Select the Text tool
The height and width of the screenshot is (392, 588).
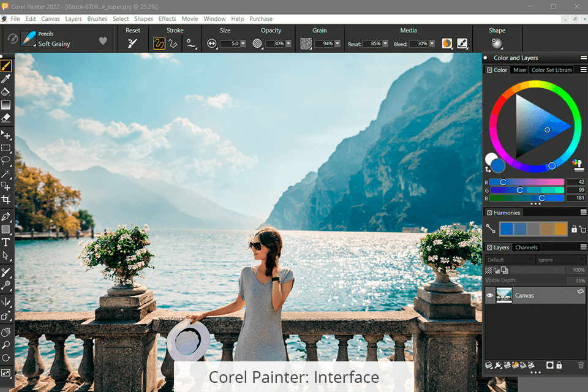[x=6, y=243]
